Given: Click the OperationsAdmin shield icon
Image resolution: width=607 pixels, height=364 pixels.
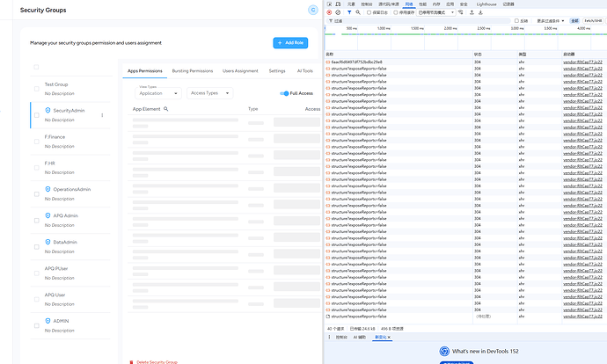Looking at the screenshot, I should [x=48, y=189].
